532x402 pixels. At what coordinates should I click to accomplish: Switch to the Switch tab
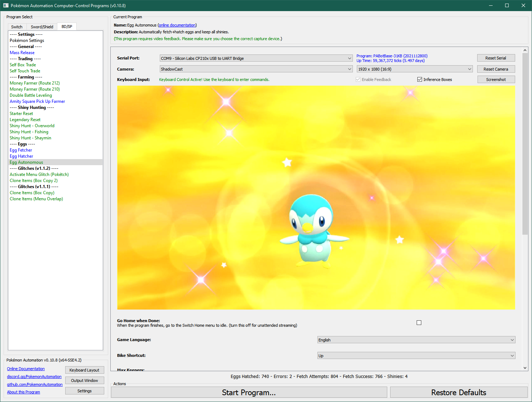(16, 27)
